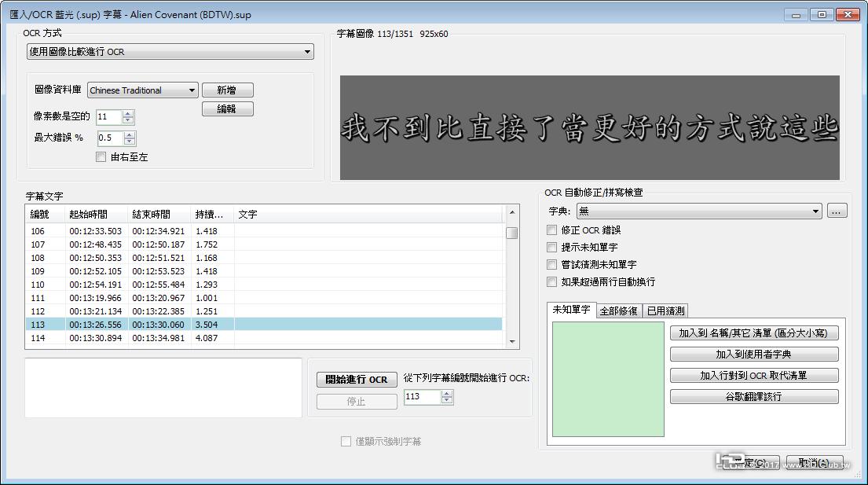
Task: Sort by the 編號 column header
Action: [45, 215]
